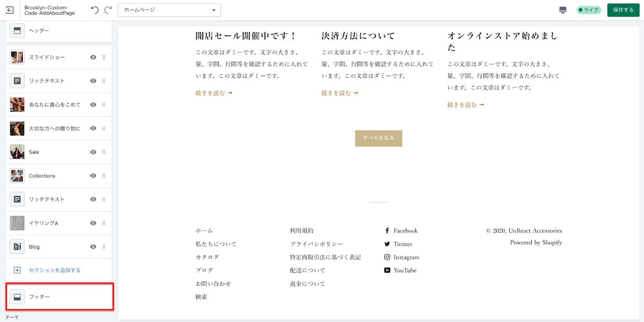Viewport: 644px width, 322px height.
Task: Click drag handle beside スライドショー
Action: click(104, 57)
